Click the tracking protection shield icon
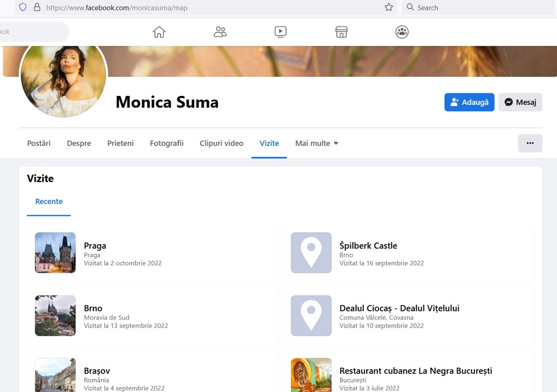 pos(23,7)
